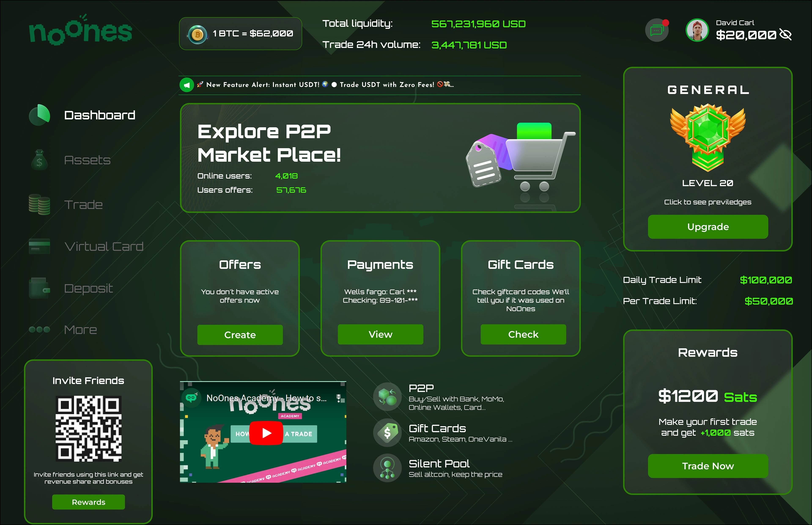Click the announcement megaphone icon
This screenshot has height=525, width=812.
tap(187, 85)
